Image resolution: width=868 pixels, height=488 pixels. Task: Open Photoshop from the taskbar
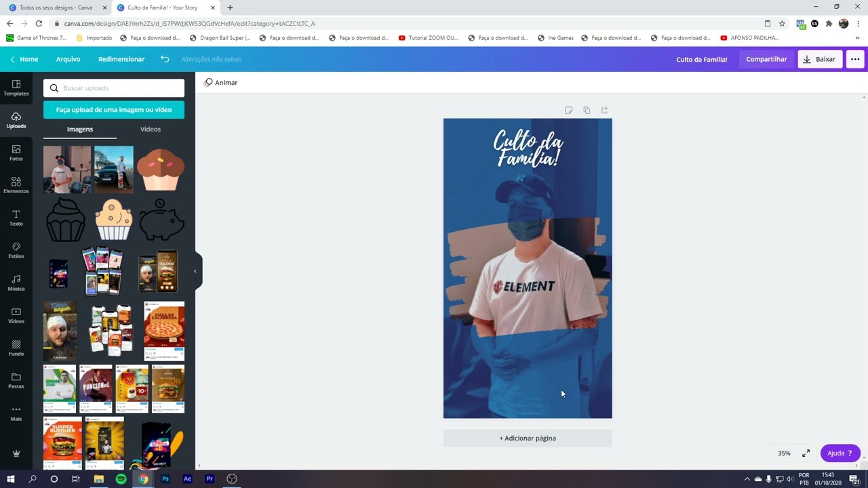point(165,479)
